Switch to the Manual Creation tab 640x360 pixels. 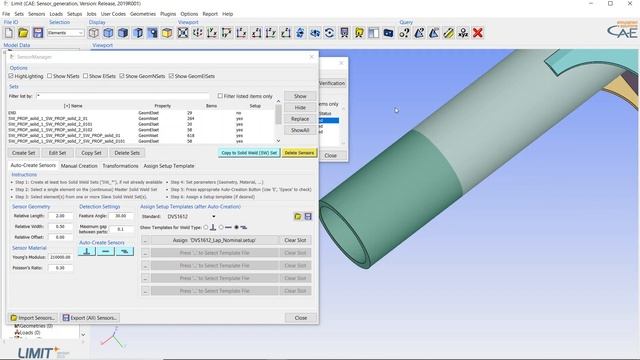(x=79, y=166)
